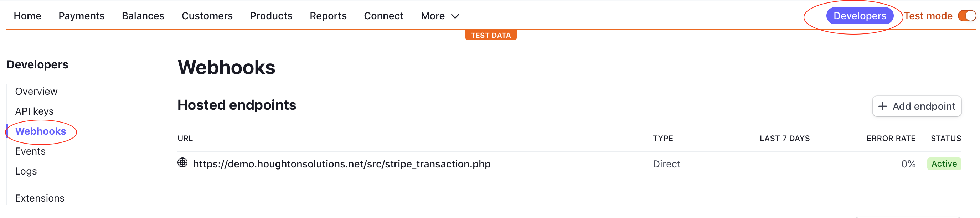Open the Connect tab
This screenshot has width=980, height=218.
tap(383, 16)
